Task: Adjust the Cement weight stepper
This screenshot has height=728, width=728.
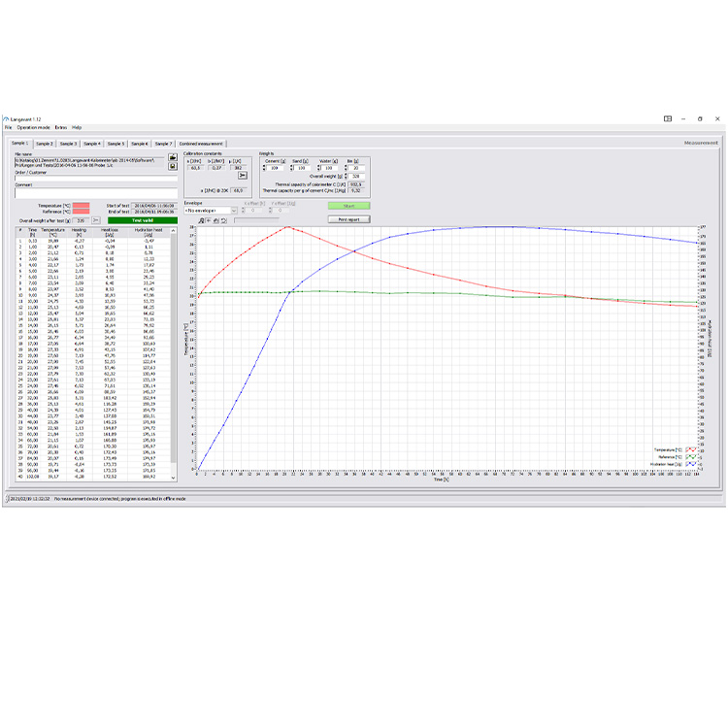Action: click(263, 169)
